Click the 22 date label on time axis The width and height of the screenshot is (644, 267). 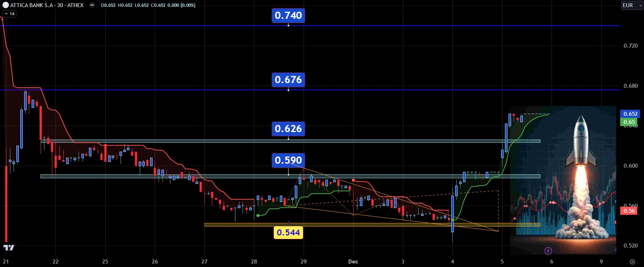point(55,262)
